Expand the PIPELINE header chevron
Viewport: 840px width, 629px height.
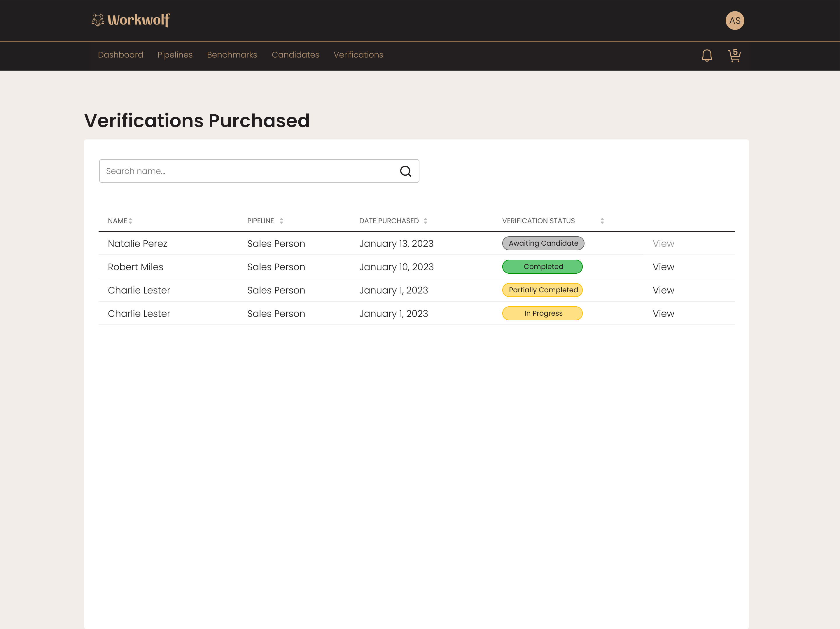pos(281,221)
